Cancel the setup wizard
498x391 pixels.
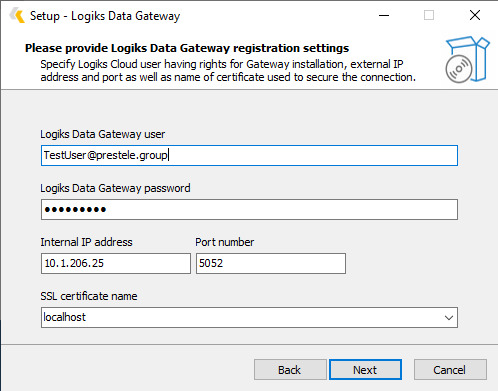(450, 369)
